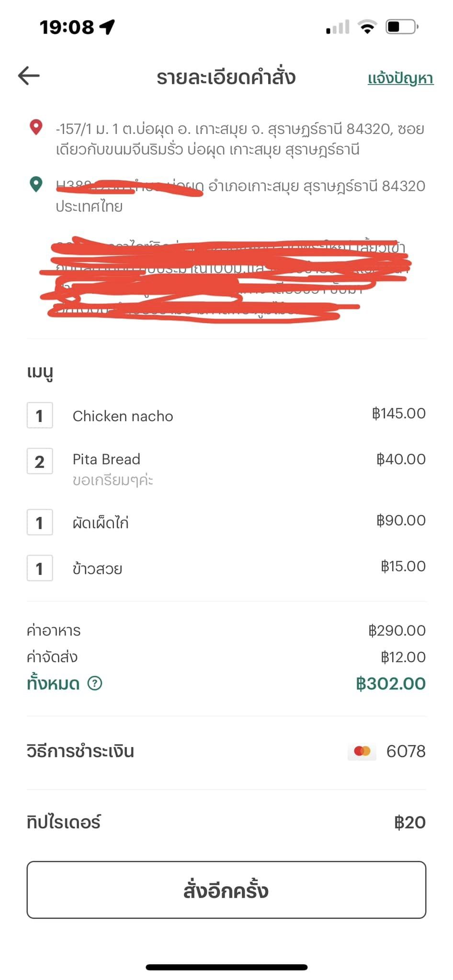
Task: Tap the location arrow beside the clock
Action: click(x=107, y=27)
